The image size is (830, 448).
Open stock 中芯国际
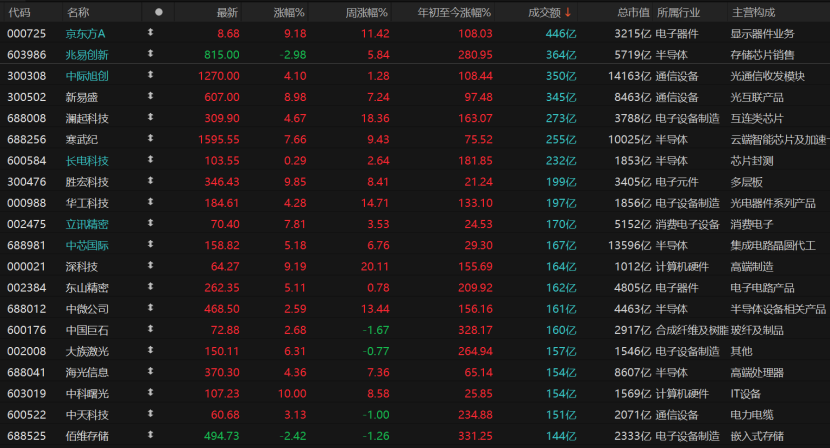point(87,246)
